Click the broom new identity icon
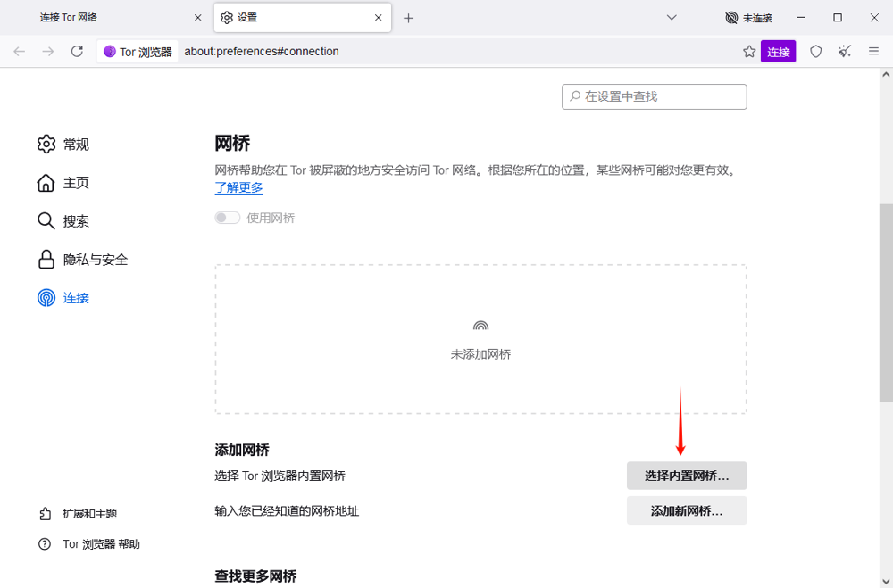This screenshot has width=893, height=588. [x=845, y=52]
